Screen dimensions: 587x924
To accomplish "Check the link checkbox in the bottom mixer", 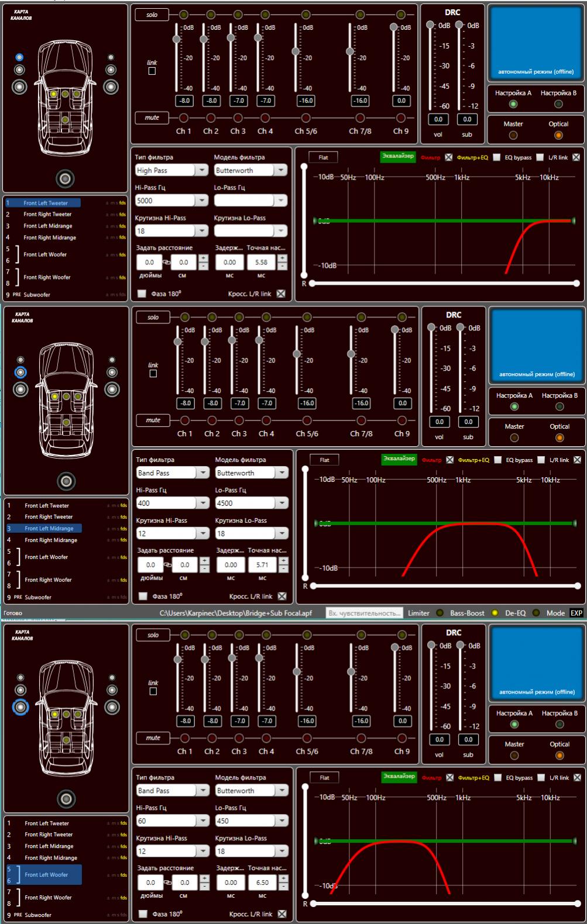I will tap(153, 691).
